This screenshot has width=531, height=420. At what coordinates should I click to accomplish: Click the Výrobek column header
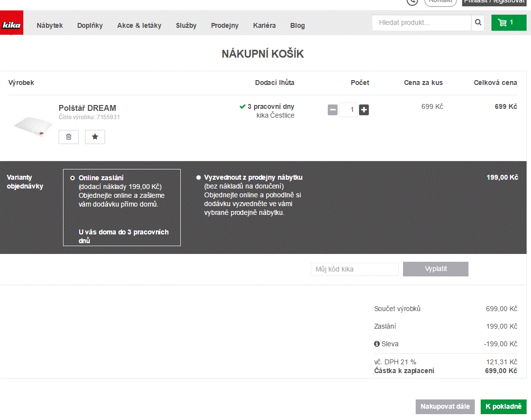(21, 83)
